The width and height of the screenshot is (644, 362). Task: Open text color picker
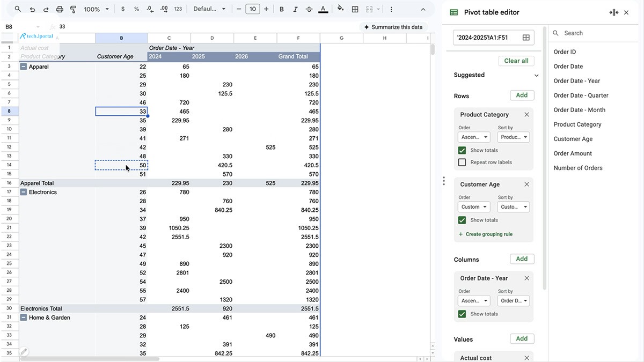point(323,9)
